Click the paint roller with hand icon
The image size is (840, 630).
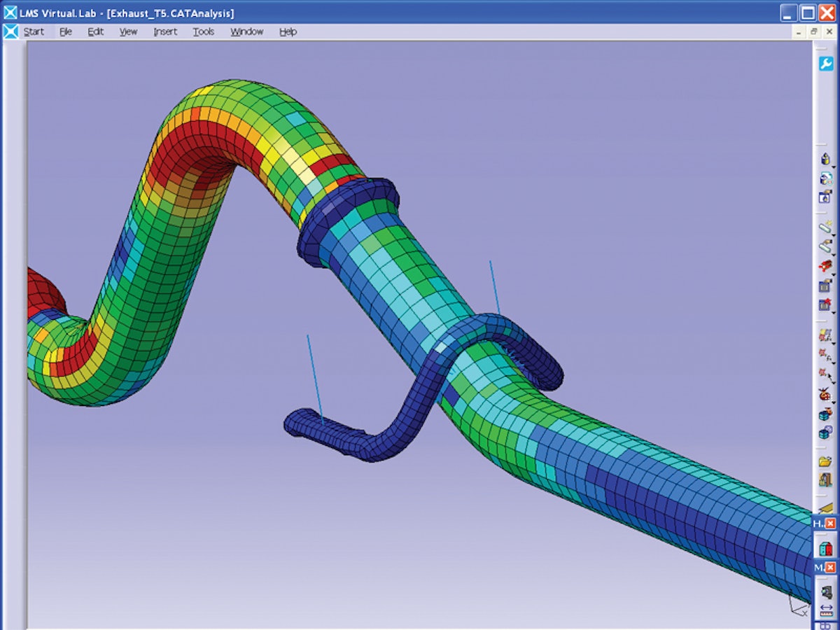pos(825,247)
